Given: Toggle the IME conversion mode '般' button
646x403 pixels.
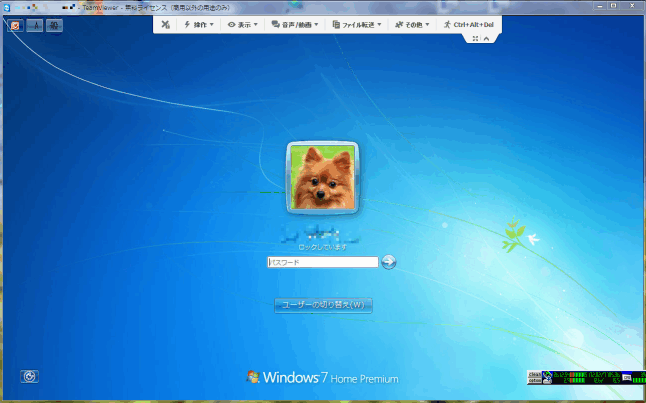Looking at the screenshot, I should [x=54, y=26].
